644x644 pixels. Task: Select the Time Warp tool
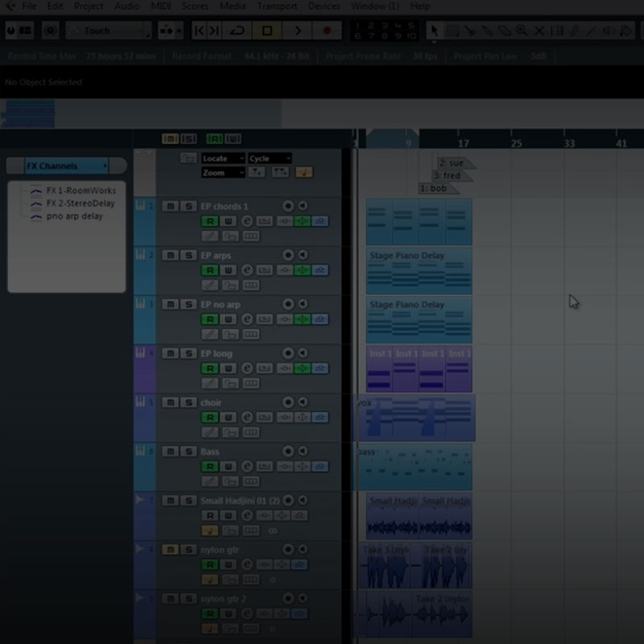[557, 31]
